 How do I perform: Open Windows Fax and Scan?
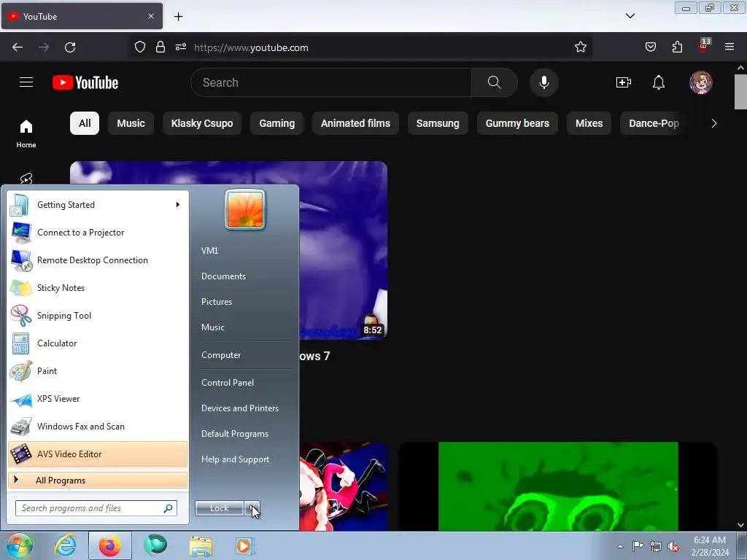click(98, 427)
